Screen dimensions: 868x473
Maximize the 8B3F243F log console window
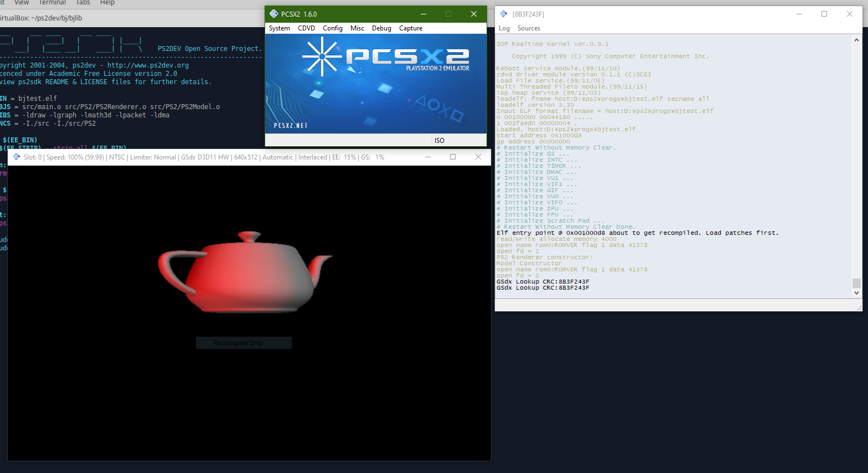(x=824, y=14)
